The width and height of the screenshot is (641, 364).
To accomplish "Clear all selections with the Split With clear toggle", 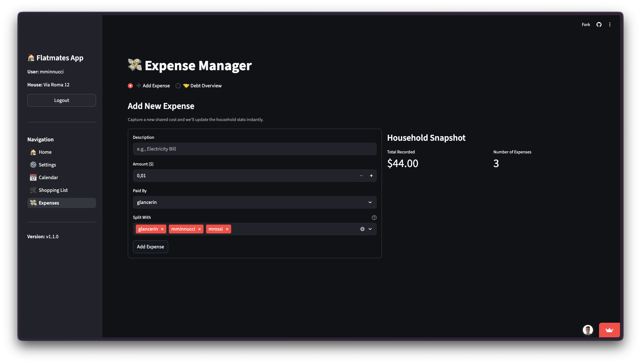I will point(362,229).
